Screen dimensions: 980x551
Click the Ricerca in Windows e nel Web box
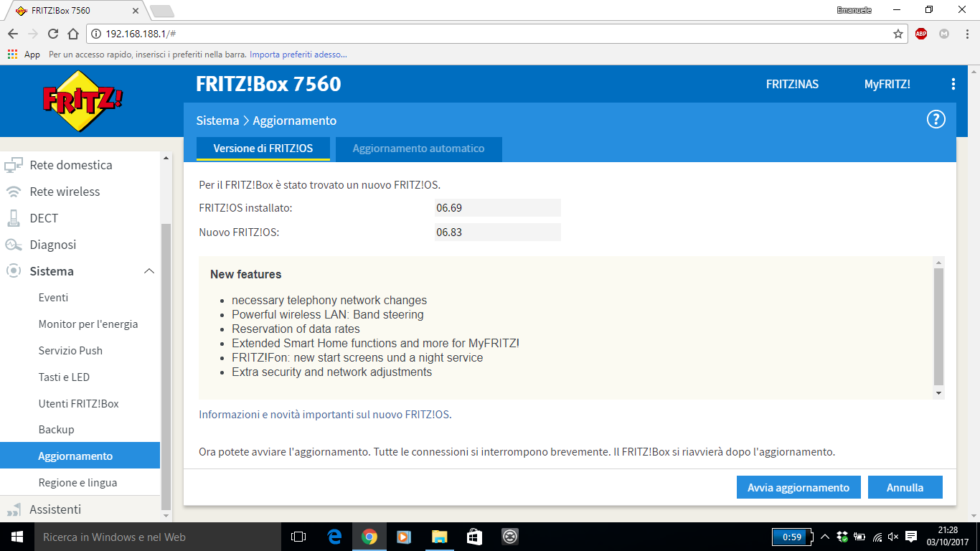(157, 537)
